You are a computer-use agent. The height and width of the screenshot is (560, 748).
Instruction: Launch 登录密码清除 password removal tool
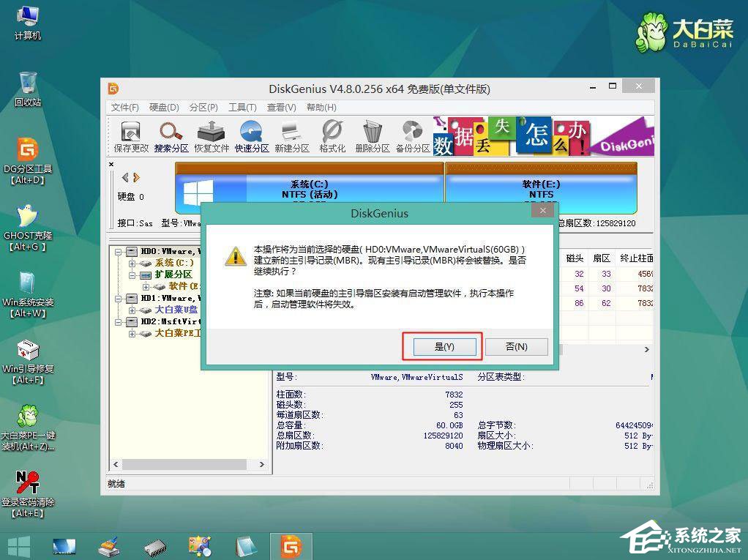pyautogui.click(x=29, y=485)
